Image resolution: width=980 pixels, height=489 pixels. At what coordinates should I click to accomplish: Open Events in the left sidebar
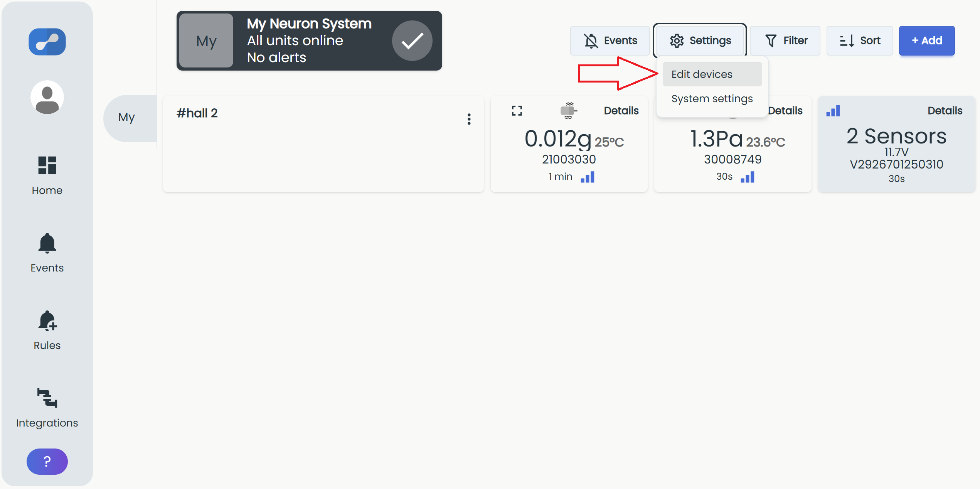(x=47, y=253)
